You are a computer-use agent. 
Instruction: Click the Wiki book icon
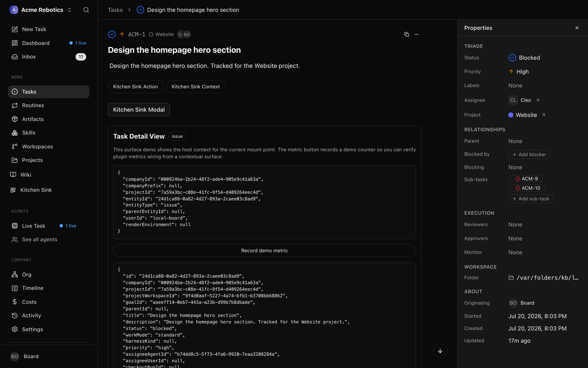[13, 175]
